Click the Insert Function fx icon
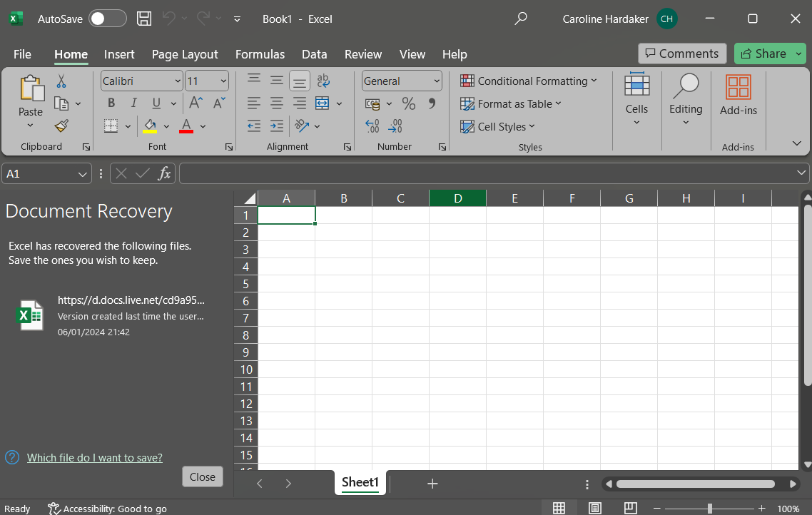 [x=164, y=173]
